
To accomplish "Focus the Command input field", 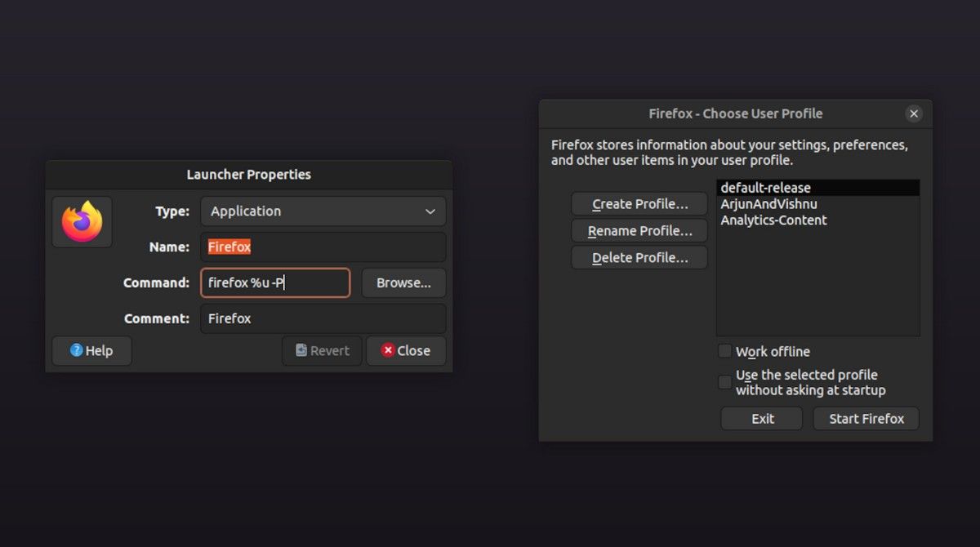I will 275,282.
